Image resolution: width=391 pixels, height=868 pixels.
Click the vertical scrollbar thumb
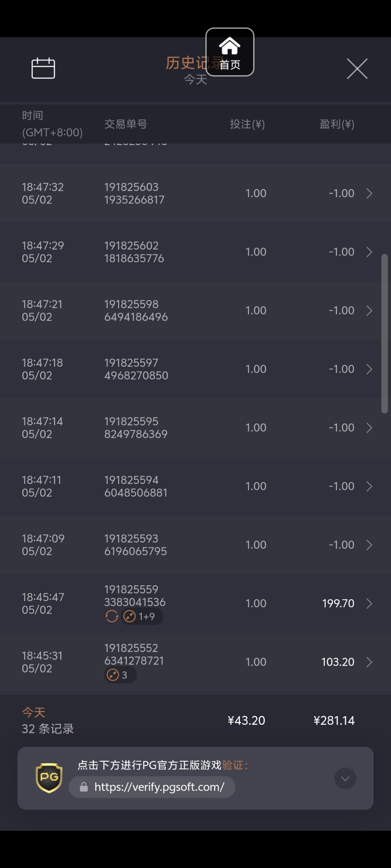(384, 333)
